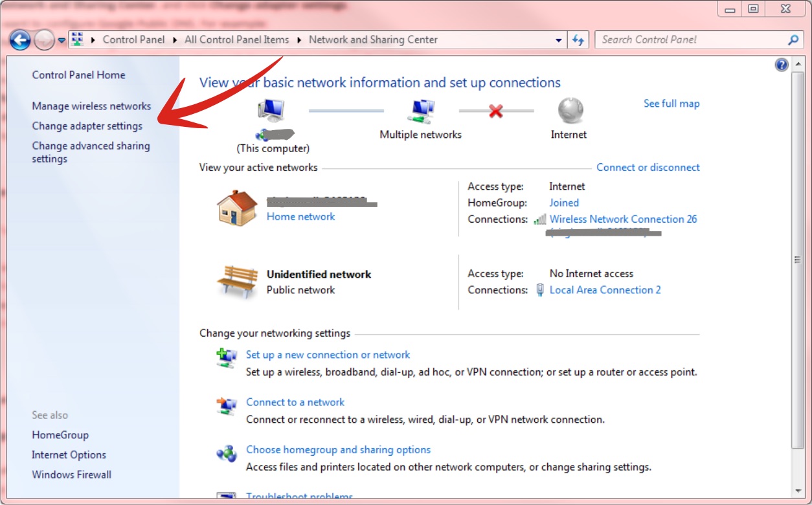Image resolution: width=812 pixels, height=505 pixels.
Task: Click Multiple networks icon in map
Action: (421, 111)
